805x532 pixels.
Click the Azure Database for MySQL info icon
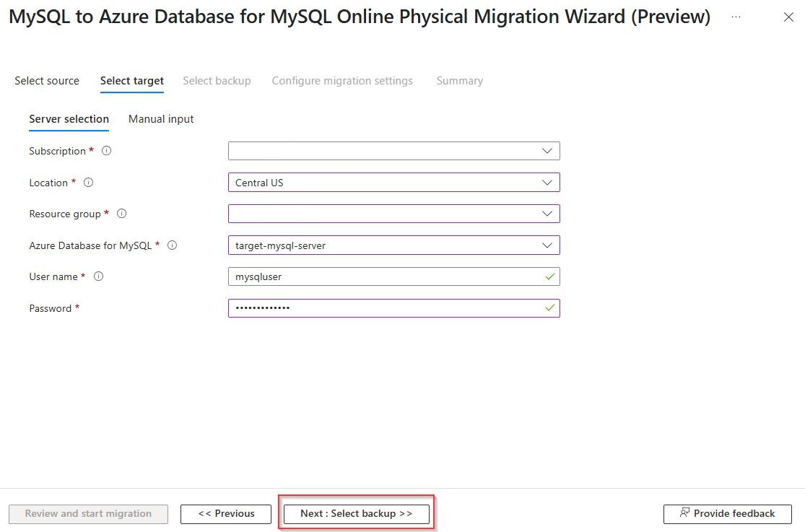click(x=173, y=245)
